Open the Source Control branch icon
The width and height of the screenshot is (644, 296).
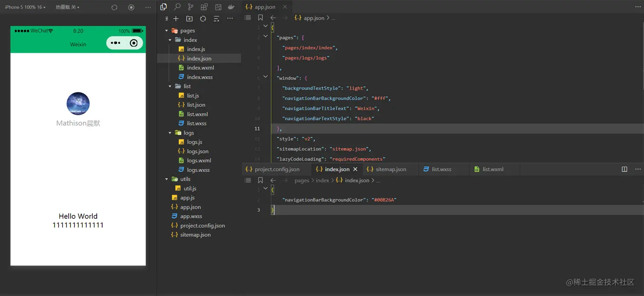(190, 7)
